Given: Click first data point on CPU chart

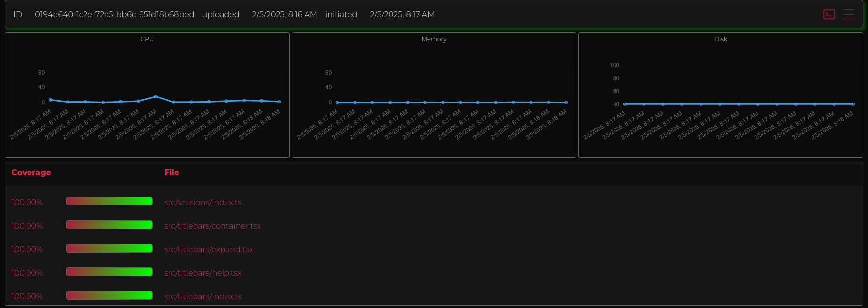Looking at the screenshot, I should (x=50, y=100).
